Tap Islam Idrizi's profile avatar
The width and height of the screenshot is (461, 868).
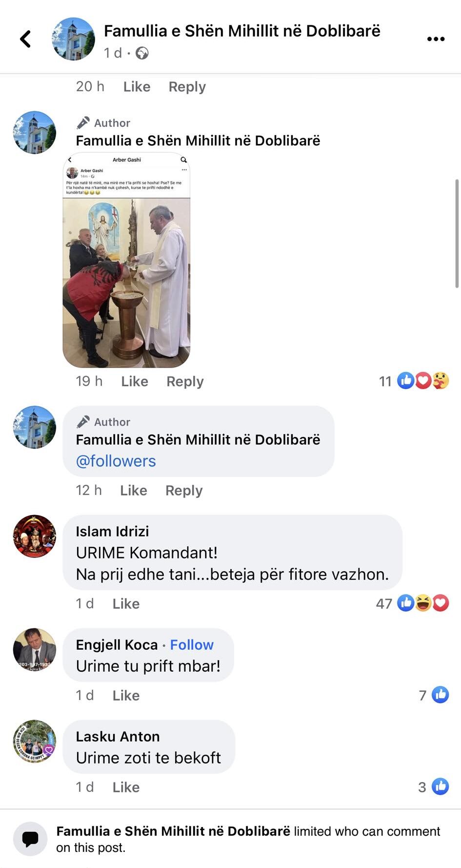pyautogui.click(x=35, y=536)
